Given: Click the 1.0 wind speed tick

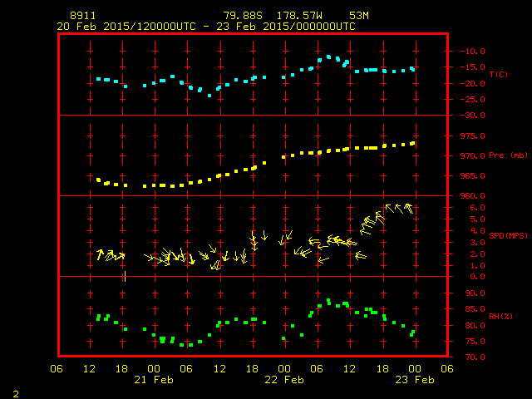Looking at the screenshot, I should click(477, 266).
